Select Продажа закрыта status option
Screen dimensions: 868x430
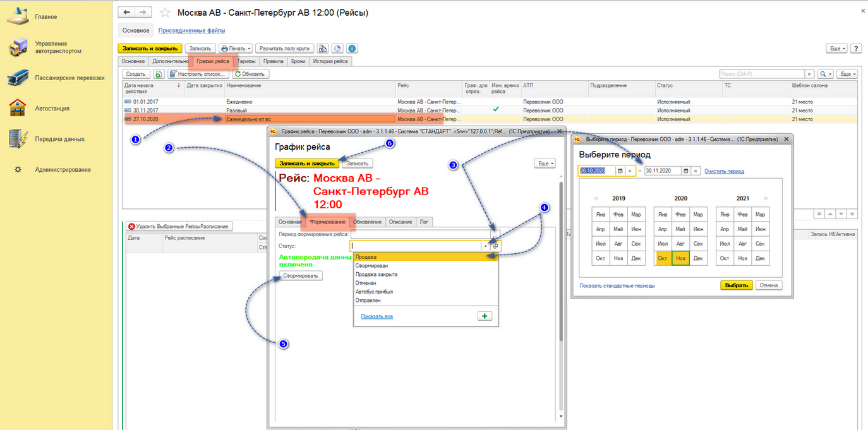point(376,275)
